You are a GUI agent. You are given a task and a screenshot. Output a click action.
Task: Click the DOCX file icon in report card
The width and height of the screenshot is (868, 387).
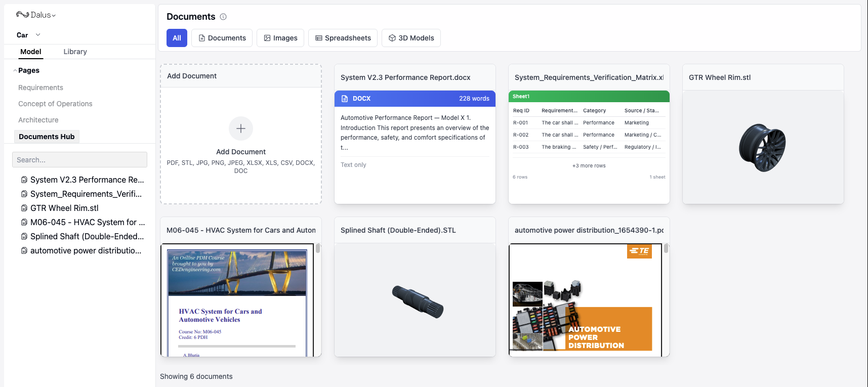(x=345, y=99)
